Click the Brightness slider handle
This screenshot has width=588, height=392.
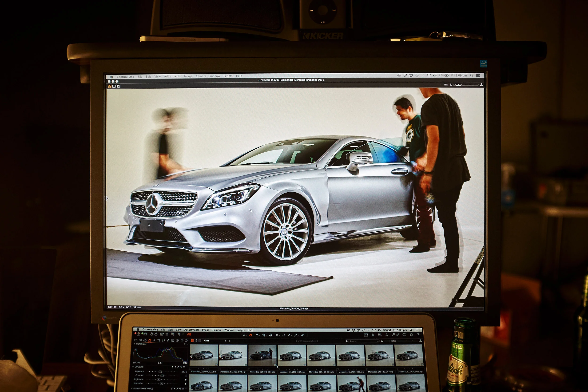[159, 380]
